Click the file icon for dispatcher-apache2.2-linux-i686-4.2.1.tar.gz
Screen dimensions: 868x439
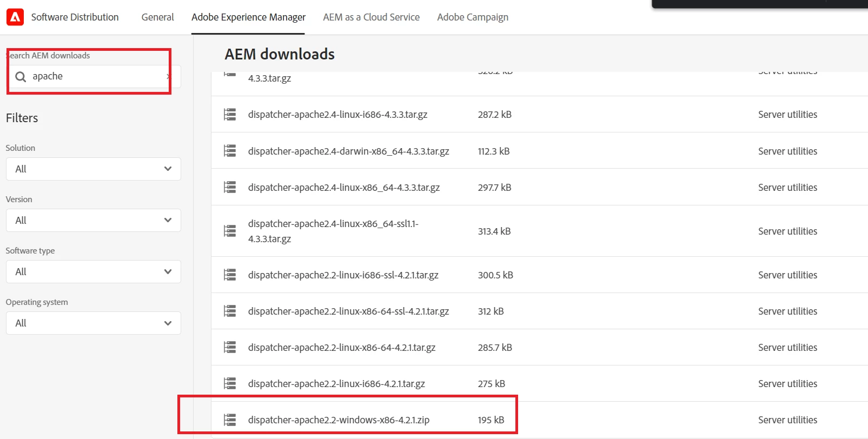coord(230,383)
